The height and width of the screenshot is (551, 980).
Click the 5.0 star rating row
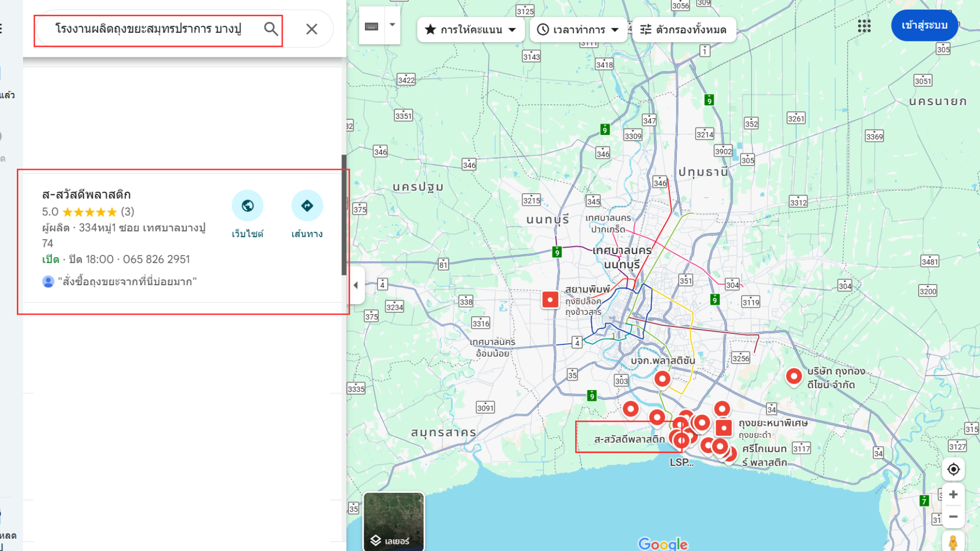pos(88,212)
